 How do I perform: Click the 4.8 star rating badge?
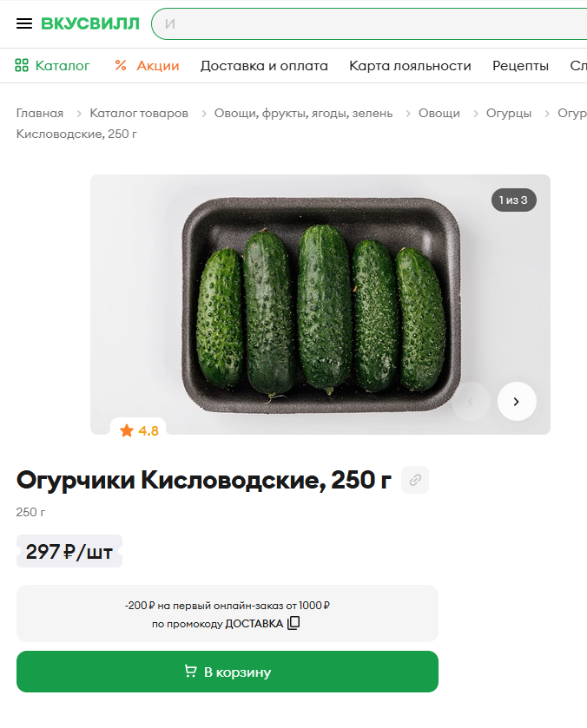pos(139,430)
